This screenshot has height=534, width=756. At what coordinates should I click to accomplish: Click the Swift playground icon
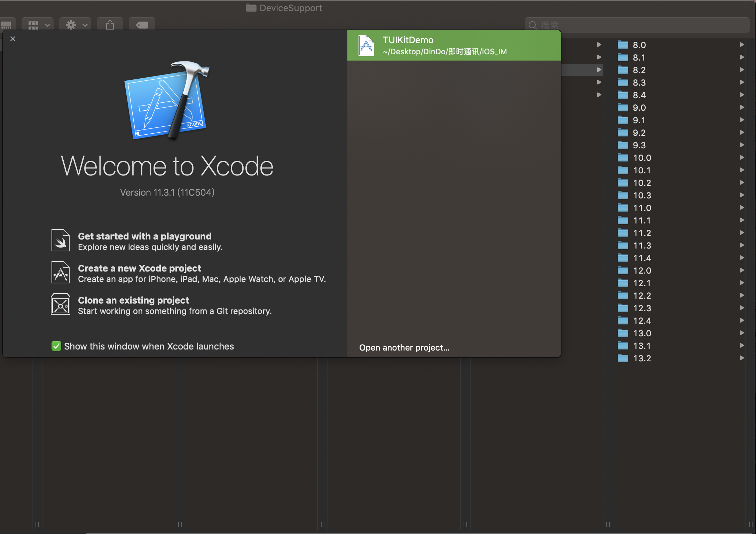(x=61, y=240)
